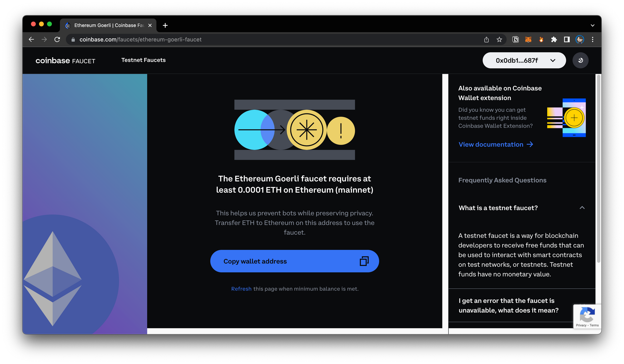Click reCAPTCHA badge logo
The height and width of the screenshot is (364, 624).
pyautogui.click(x=587, y=314)
